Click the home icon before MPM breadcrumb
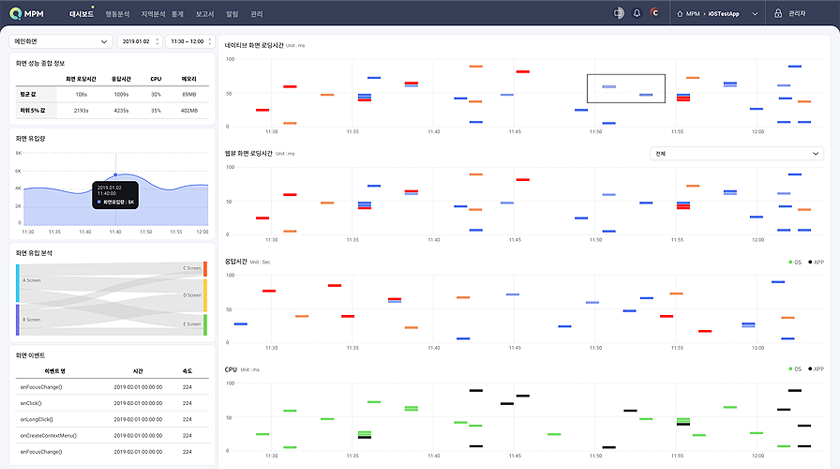Screen dimensions: 840x469 click(681, 14)
